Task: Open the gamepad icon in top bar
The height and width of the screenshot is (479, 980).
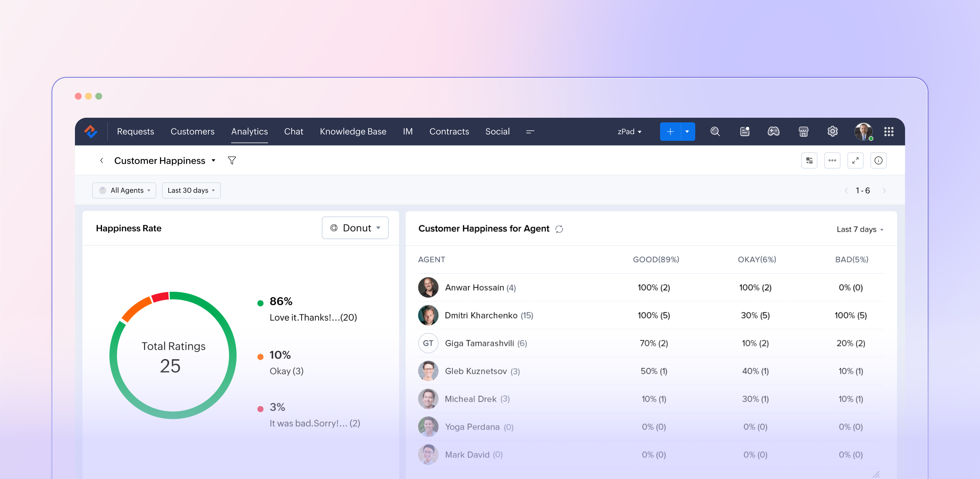Action: [773, 131]
